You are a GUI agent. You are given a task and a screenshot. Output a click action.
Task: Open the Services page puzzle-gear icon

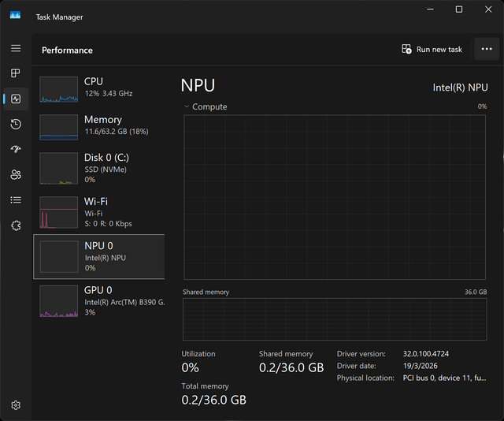point(16,225)
